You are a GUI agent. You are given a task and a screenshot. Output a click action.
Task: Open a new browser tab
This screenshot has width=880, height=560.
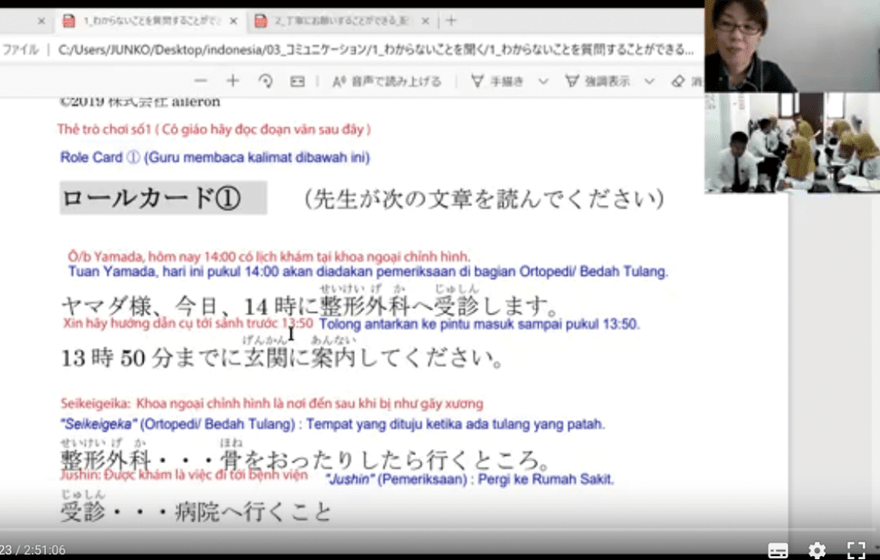[451, 21]
